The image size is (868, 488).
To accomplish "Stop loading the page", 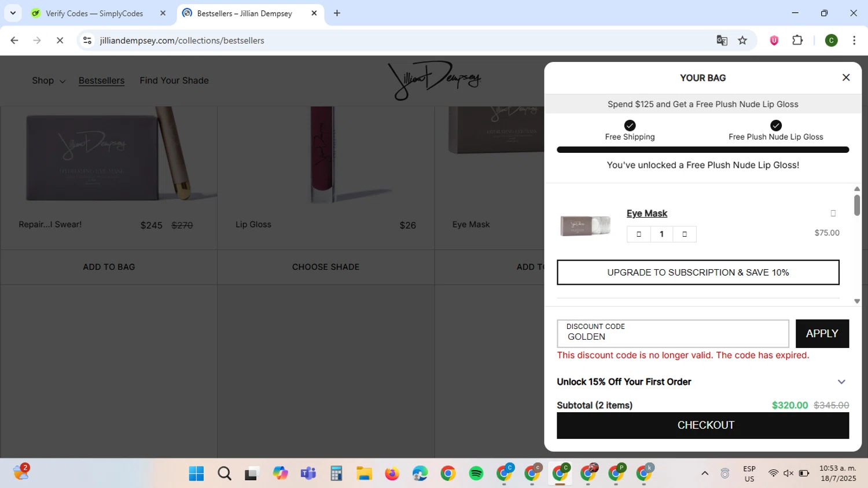I will point(60,41).
